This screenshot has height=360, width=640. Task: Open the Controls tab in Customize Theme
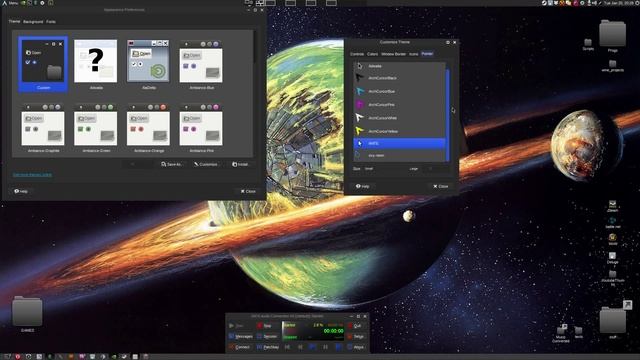(357, 54)
